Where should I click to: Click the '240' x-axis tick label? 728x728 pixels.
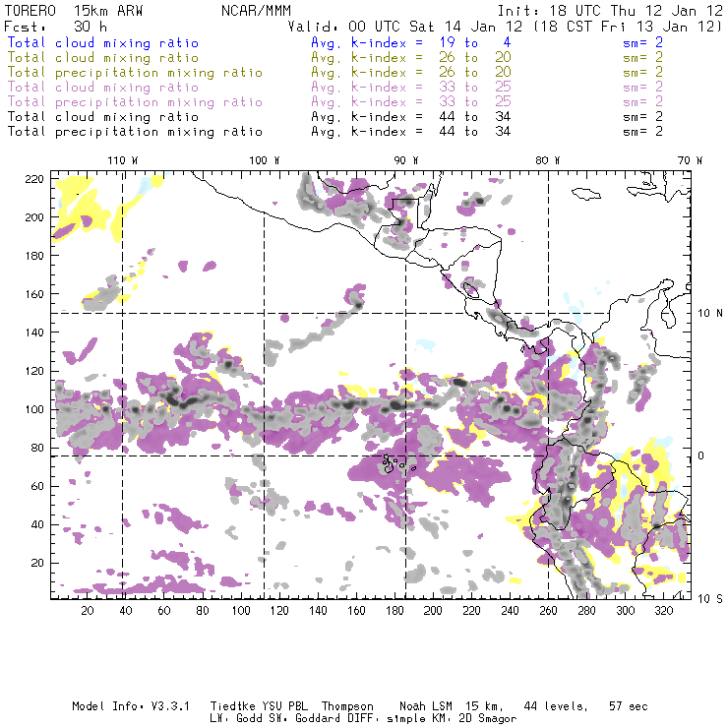pyautogui.click(x=510, y=611)
